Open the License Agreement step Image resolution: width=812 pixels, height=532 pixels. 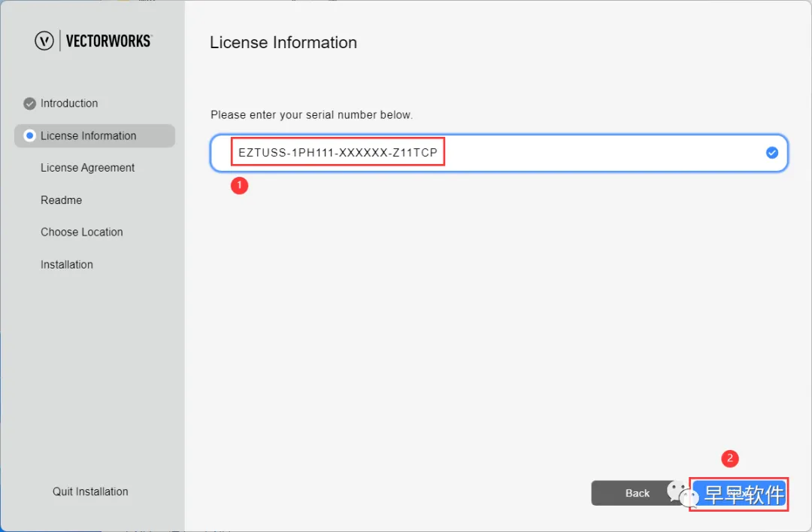pos(87,168)
